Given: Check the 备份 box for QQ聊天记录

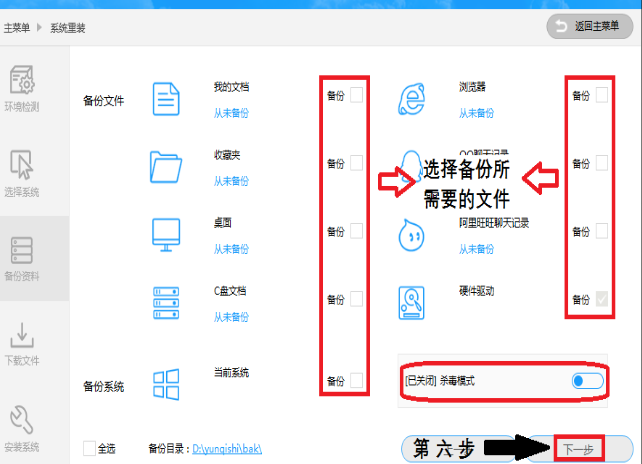Looking at the screenshot, I should (601, 163).
